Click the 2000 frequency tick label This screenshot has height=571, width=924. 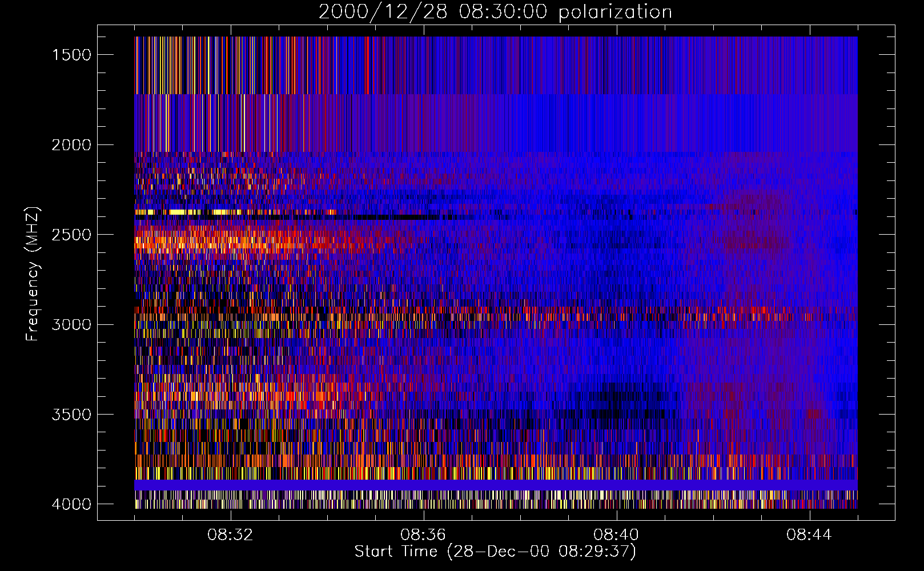click(x=71, y=145)
